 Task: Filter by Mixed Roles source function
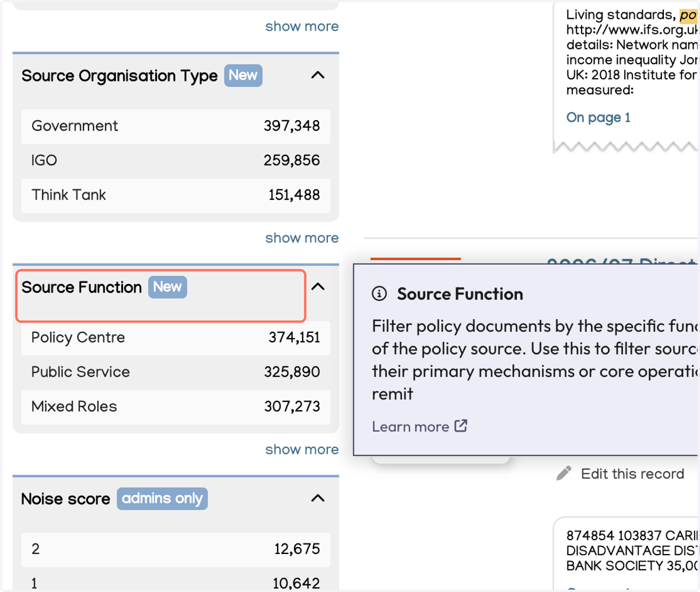(x=176, y=407)
